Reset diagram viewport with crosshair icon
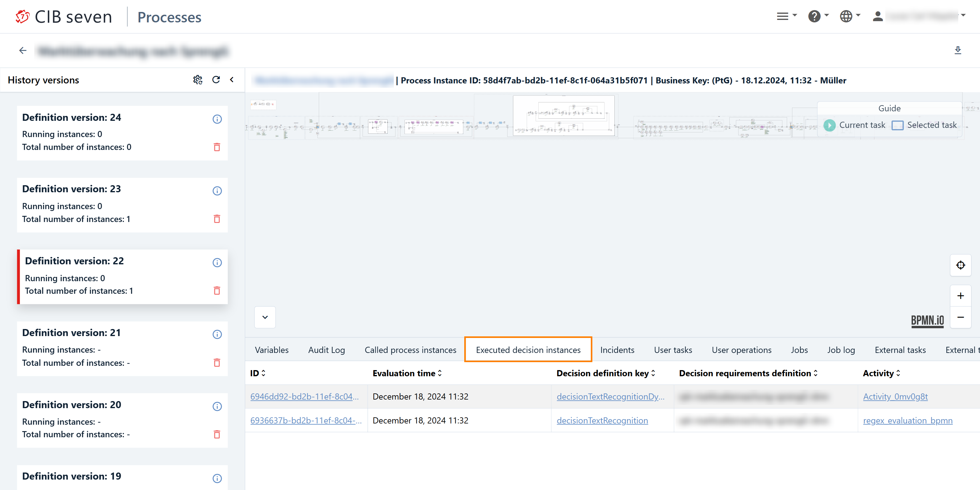The image size is (980, 490). [960, 265]
